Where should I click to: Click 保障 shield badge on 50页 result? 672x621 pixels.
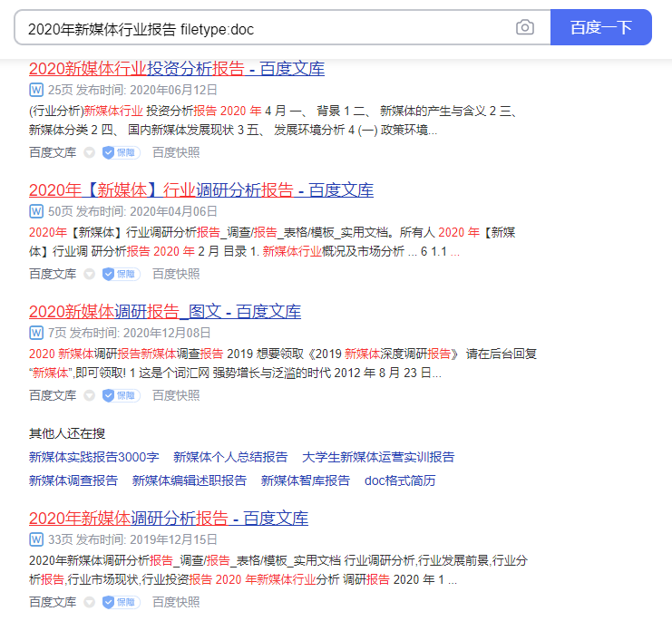click(x=122, y=274)
